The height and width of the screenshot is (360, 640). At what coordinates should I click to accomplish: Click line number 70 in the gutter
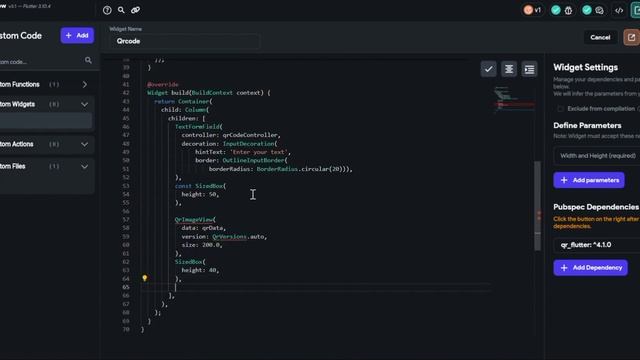(x=126, y=330)
